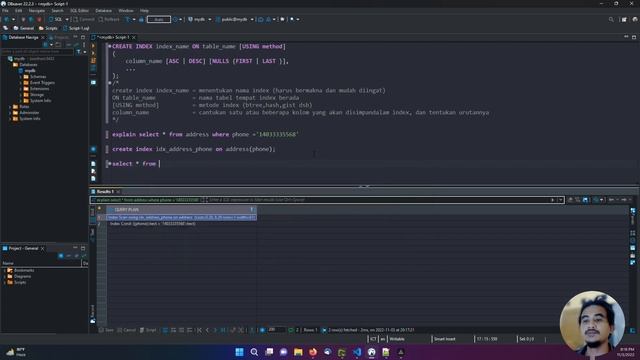Click the execute script icon in editor gutter
This screenshot has width=640, height=360.
pos(93,60)
